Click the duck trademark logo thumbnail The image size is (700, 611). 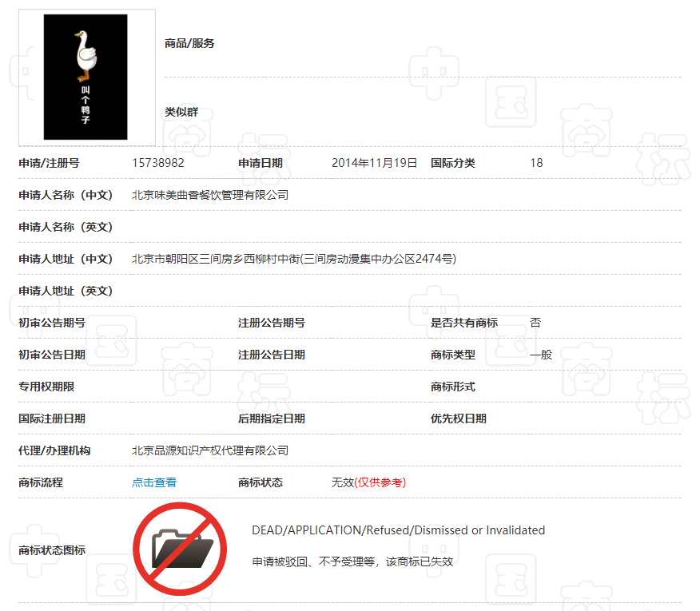[86, 77]
